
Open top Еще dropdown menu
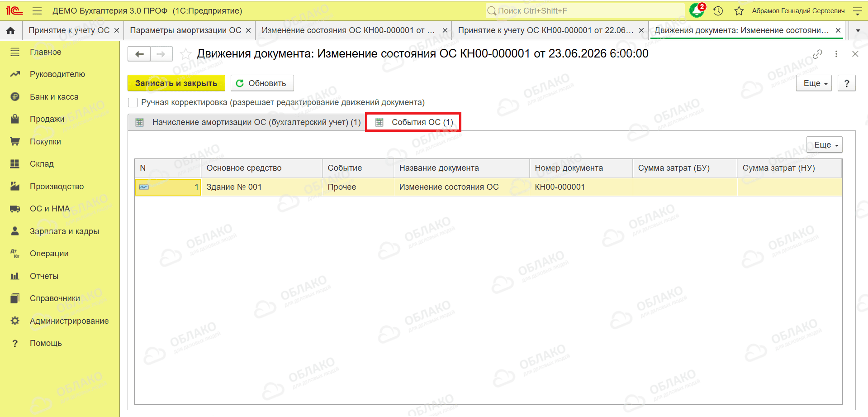(x=814, y=83)
